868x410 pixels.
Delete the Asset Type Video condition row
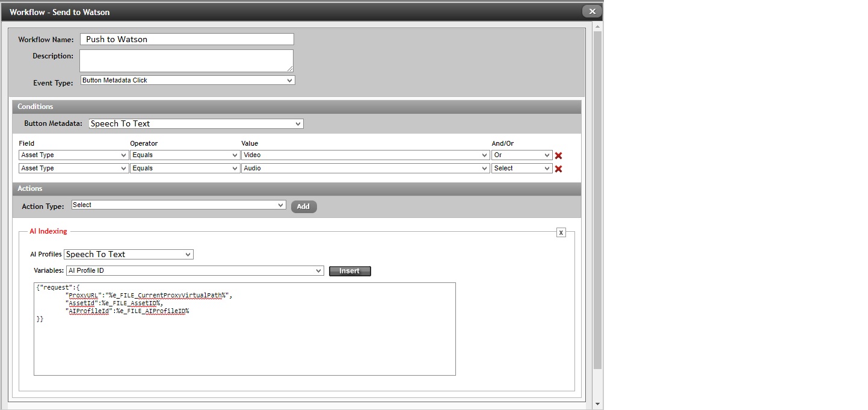(x=558, y=155)
